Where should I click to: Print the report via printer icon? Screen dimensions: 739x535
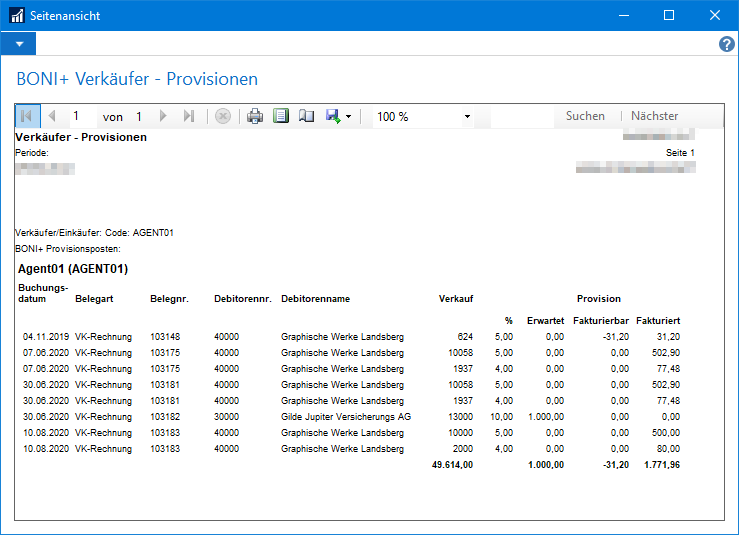point(255,116)
